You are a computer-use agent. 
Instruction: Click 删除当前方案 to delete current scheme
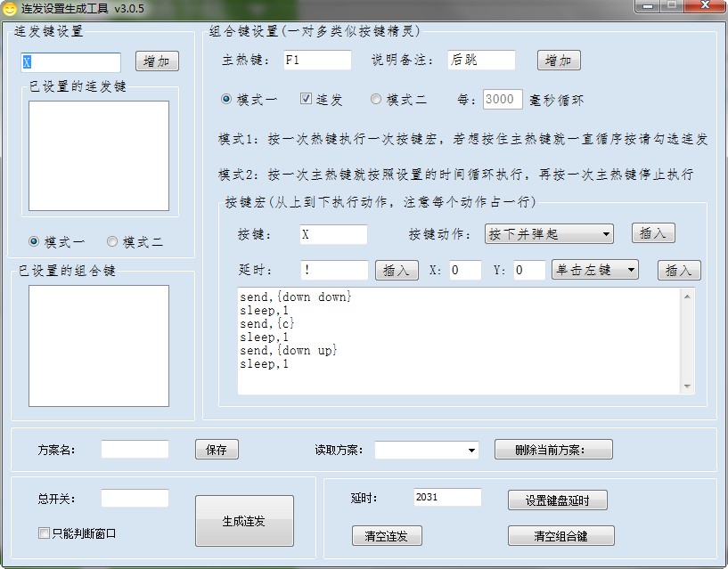click(552, 449)
